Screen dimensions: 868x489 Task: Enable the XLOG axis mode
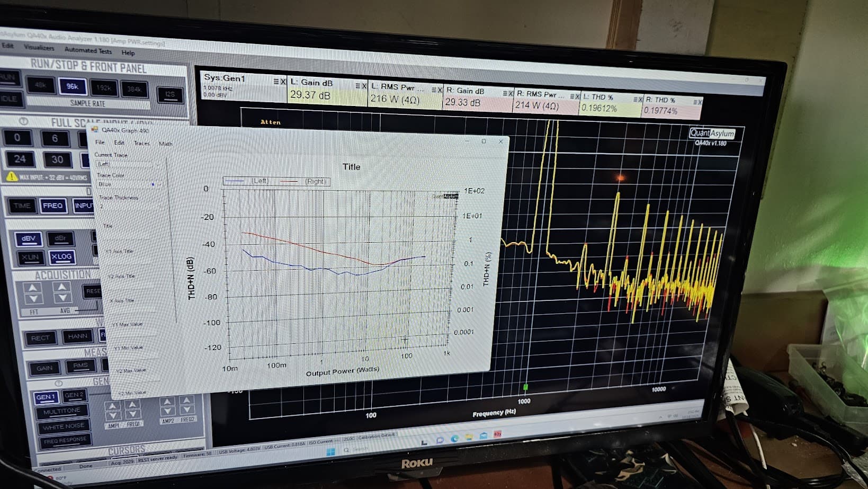click(x=61, y=256)
